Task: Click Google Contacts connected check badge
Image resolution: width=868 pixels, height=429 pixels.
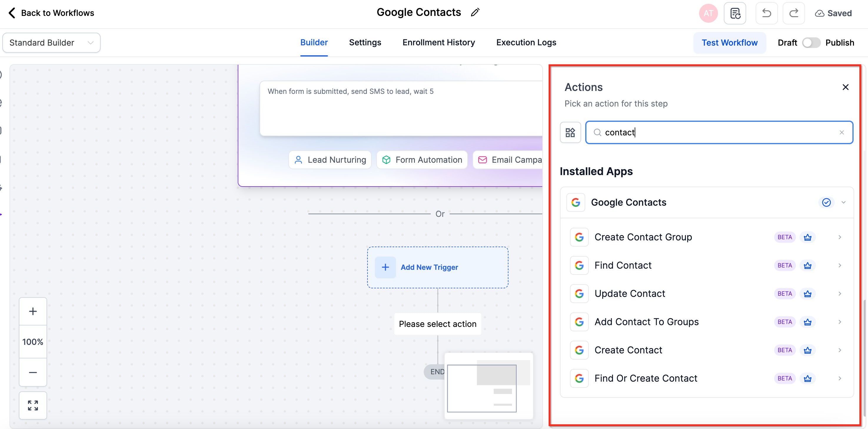Action: [826, 202]
